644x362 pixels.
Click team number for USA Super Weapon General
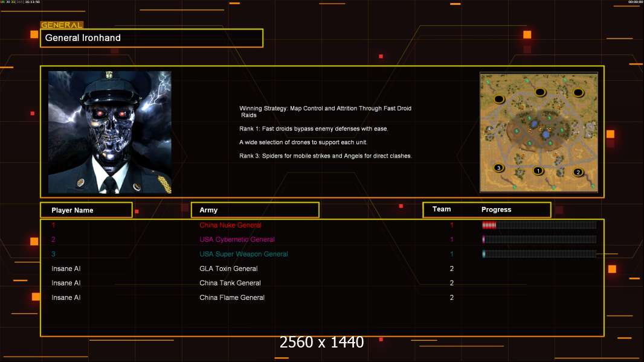pos(452,254)
